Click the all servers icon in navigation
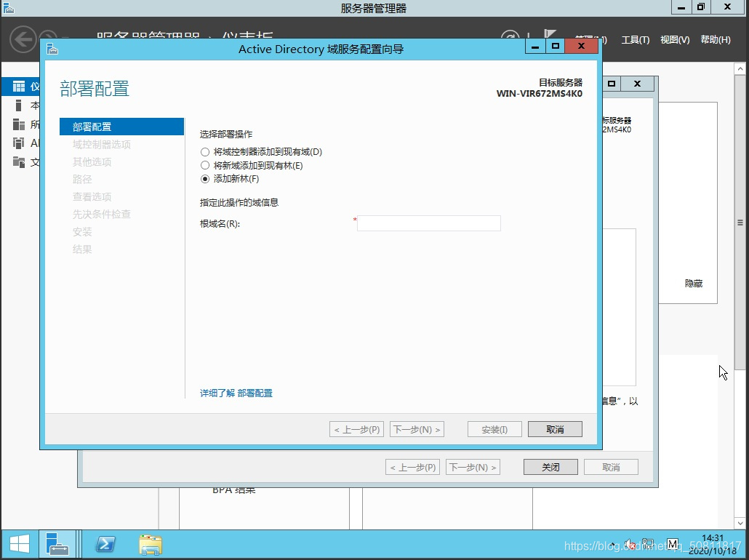749x560 pixels. coord(19,124)
